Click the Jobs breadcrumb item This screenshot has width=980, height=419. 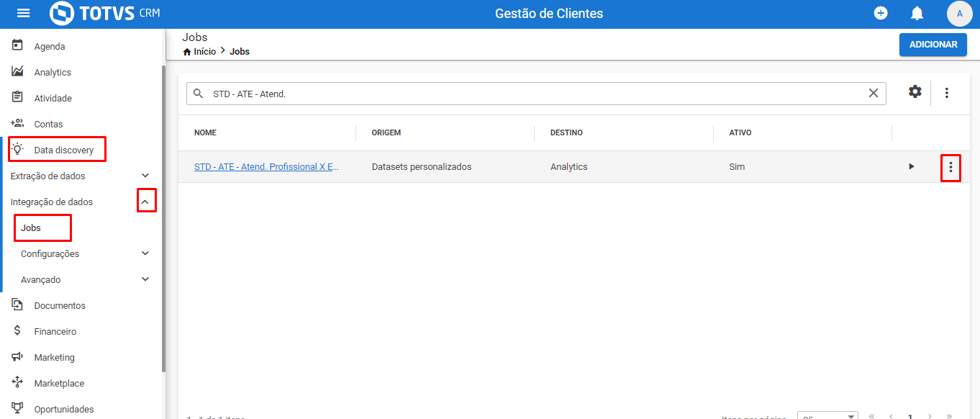[x=240, y=52]
